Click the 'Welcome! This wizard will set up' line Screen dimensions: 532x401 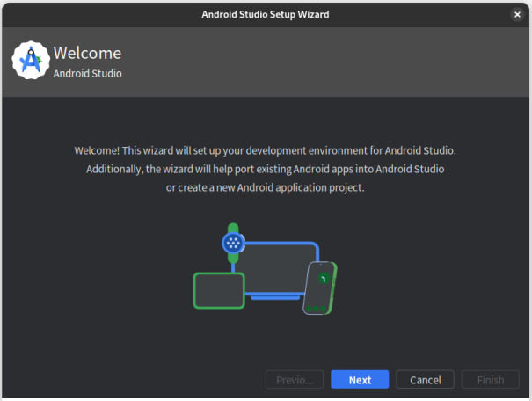coord(265,150)
